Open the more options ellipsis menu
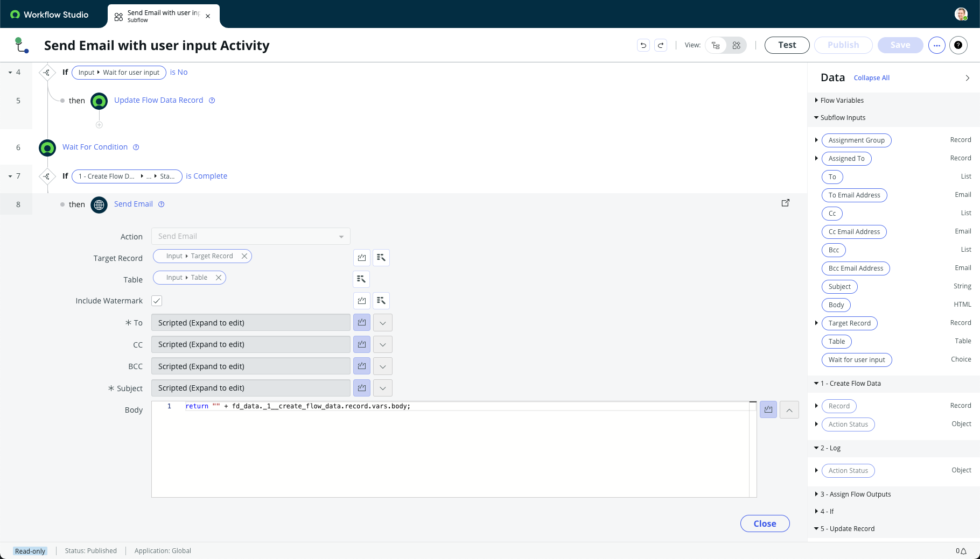Screen dimensions: 980x559 [936, 45]
